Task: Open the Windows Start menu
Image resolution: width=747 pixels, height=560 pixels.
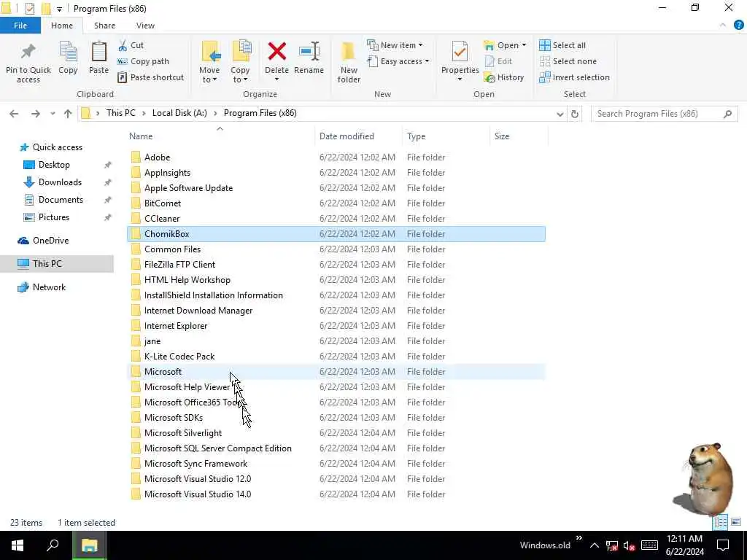Action: (x=18, y=545)
